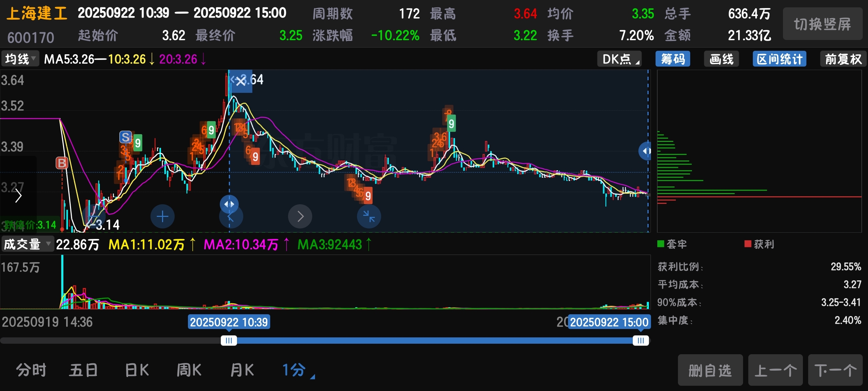Tap the magenta 20:3.26 MA value
Image resolution: width=868 pixels, height=391 pixels.
(x=178, y=59)
